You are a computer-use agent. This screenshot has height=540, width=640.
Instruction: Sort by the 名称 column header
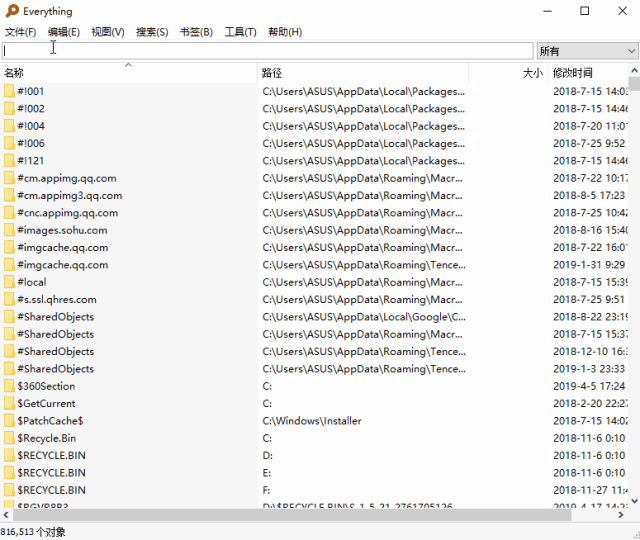pos(129,73)
